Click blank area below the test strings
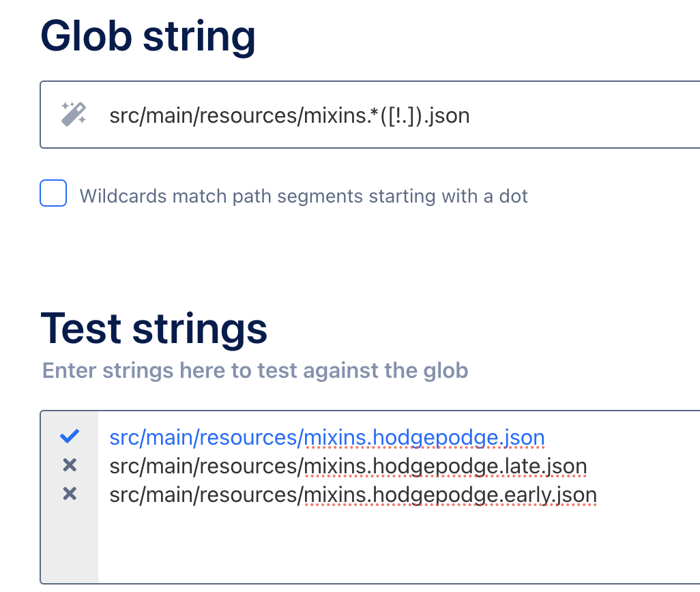Screen dimensions: 700x592 396,546
